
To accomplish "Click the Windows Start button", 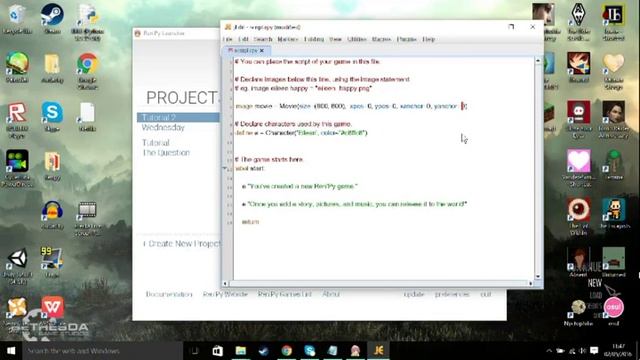I will click(11, 351).
